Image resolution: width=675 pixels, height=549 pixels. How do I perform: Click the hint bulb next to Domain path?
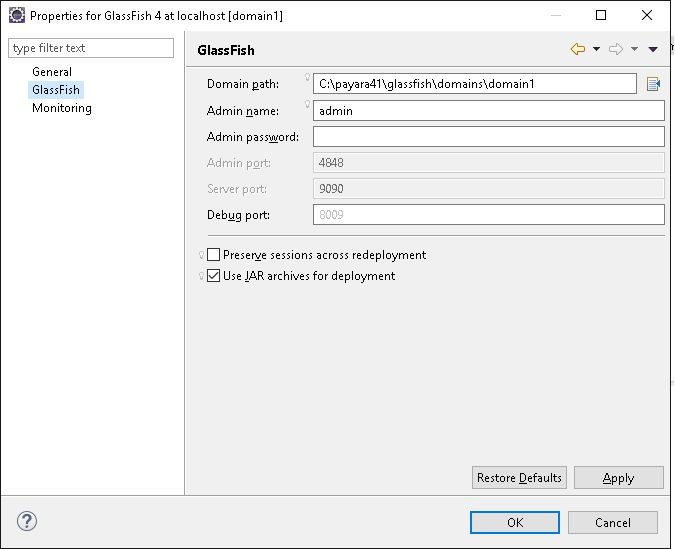tap(307, 77)
